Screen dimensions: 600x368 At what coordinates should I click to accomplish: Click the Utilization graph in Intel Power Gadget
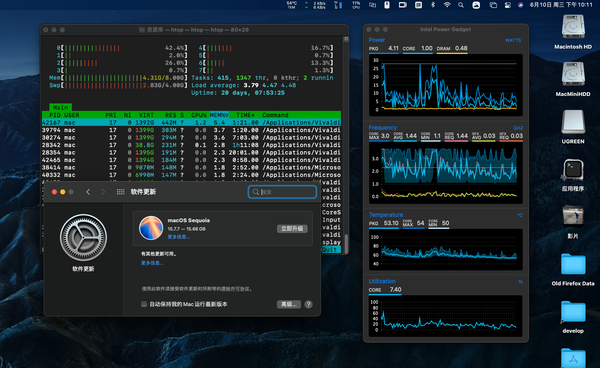[x=445, y=316]
